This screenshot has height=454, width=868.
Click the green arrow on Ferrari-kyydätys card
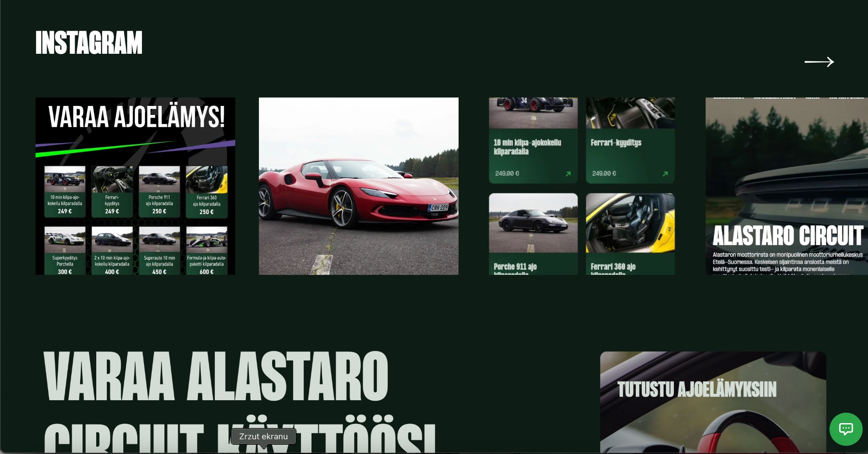click(x=665, y=173)
